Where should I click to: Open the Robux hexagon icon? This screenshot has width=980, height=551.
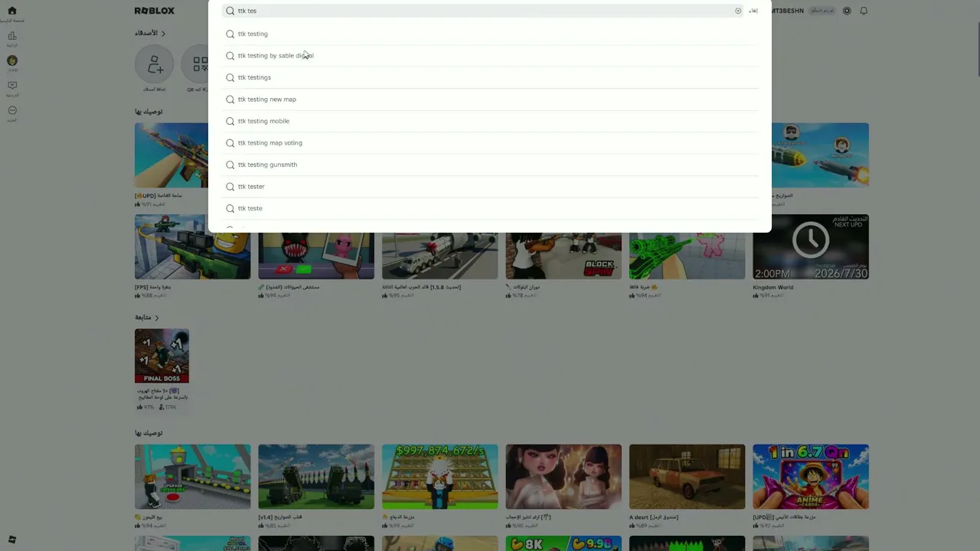(x=847, y=11)
